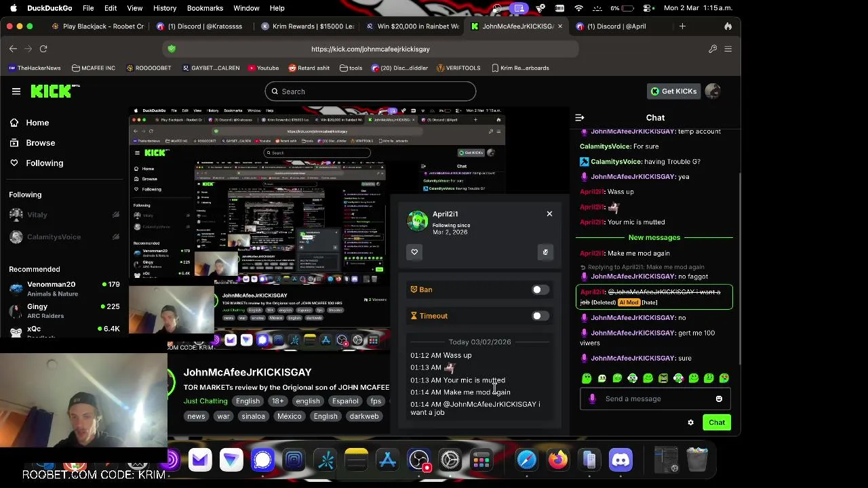The width and height of the screenshot is (868, 488).
Task: Collapse the chat panel arrow icon
Action: (x=580, y=118)
